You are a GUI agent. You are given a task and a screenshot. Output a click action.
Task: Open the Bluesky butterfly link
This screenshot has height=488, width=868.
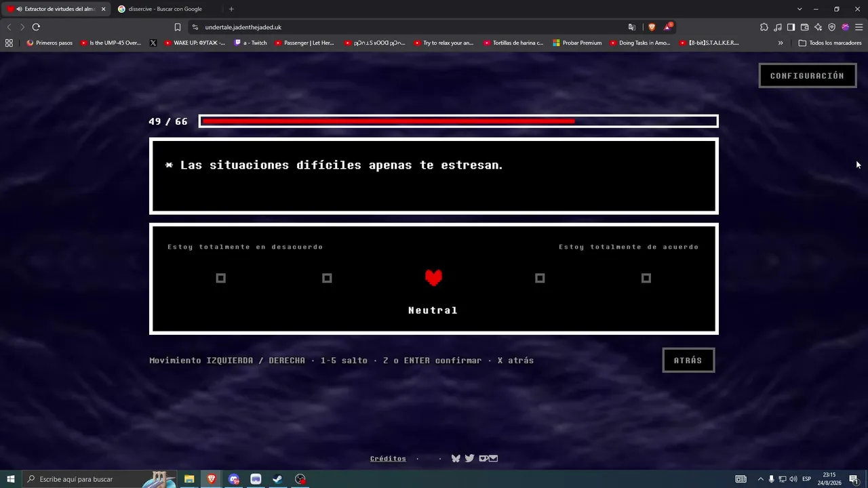pyautogui.click(x=456, y=458)
